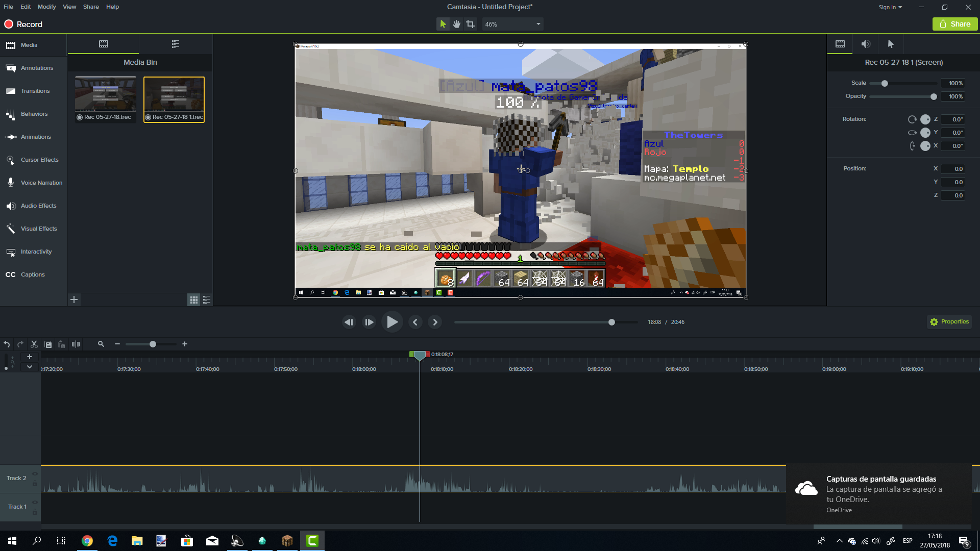Screen dimensions: 980x551
Task: Open Visual properties tab in Properties panel
Action: click(840, 44)
